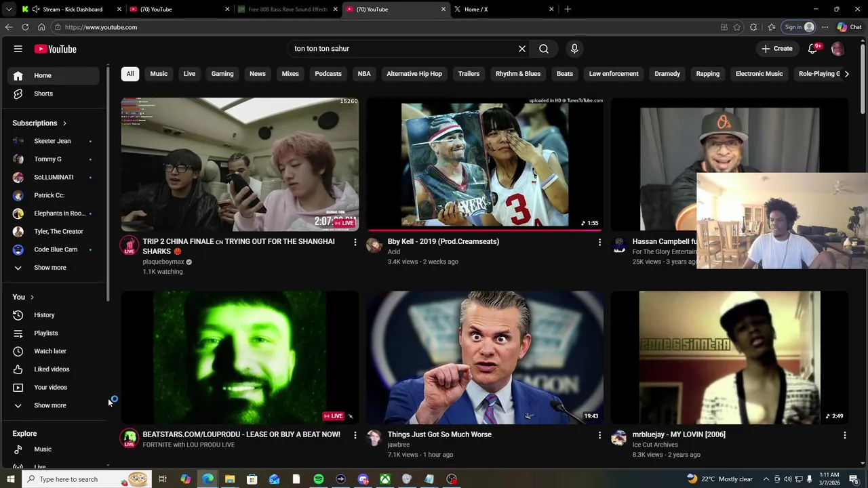
Task: Click the Create button
Action: tap(776, 49)
